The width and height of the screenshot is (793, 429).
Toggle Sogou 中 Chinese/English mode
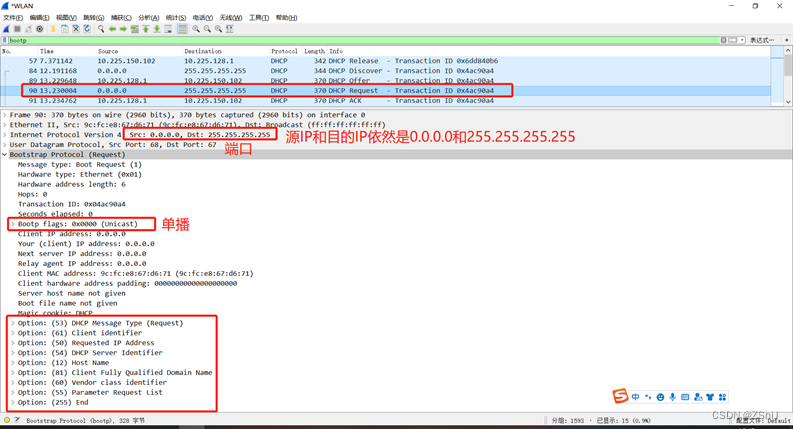pyautogui.click(x=635, y=397)
